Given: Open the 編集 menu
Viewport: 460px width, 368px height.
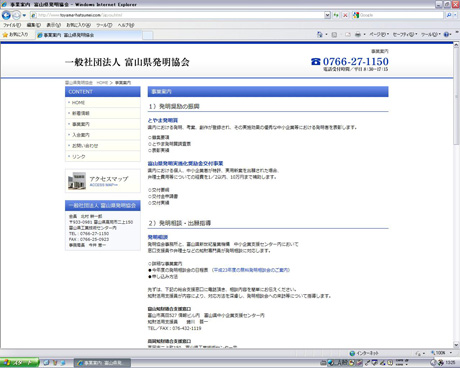Looking at the screenshot, I should coord(33,25).
